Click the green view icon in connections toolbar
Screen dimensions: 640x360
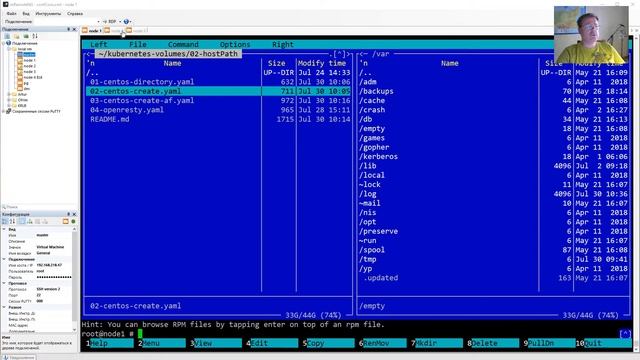pyautogui.click(x=26, y=36)
